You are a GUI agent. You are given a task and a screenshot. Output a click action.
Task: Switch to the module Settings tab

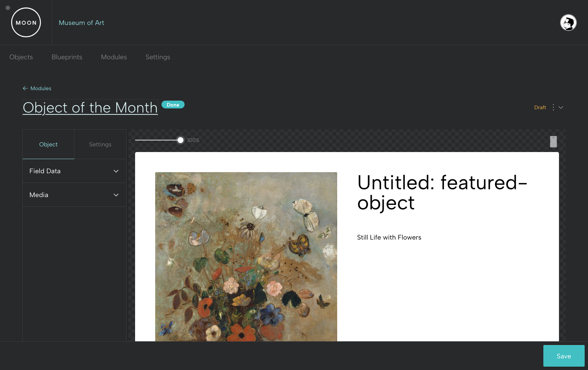100,144
